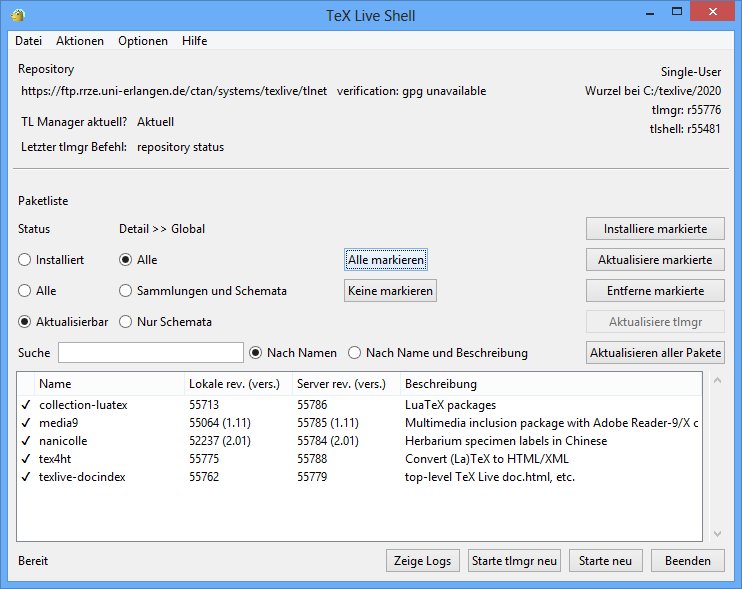Click the Alle markieren button
This screenshot has height=589, width=742.
pos(386,260)
